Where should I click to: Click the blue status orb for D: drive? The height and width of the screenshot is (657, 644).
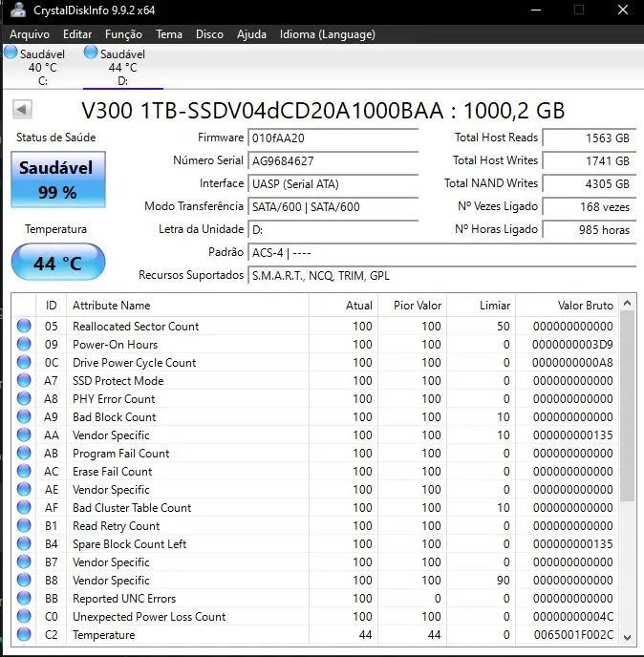(91, 53)
